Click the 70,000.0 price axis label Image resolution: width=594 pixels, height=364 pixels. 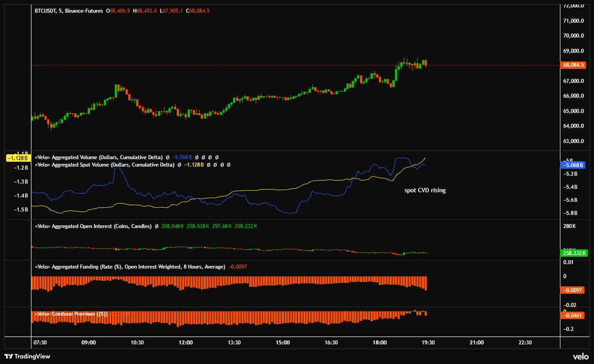[574, 36]
